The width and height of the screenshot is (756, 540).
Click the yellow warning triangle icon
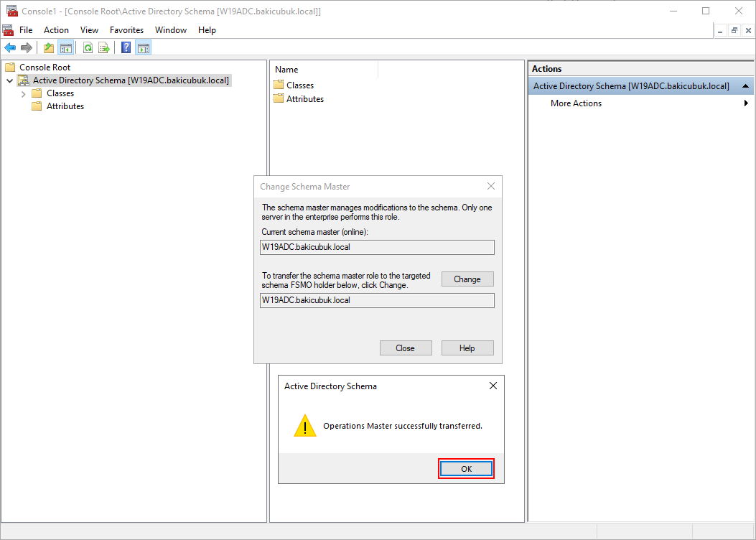click(x=305, y=426)
